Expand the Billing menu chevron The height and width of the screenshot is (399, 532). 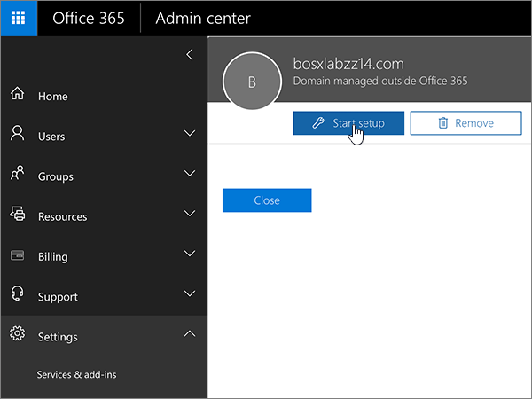point(189,254)
